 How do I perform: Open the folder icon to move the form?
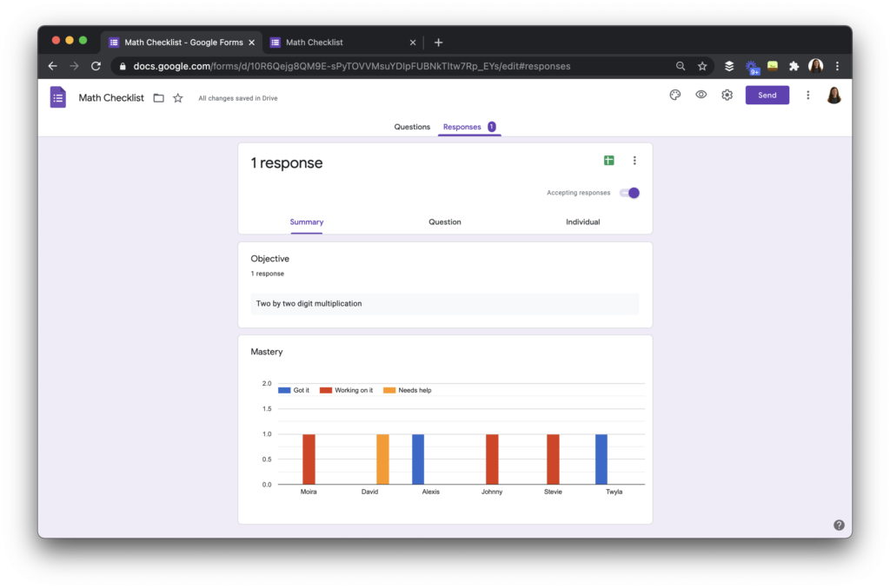[159, 97]
